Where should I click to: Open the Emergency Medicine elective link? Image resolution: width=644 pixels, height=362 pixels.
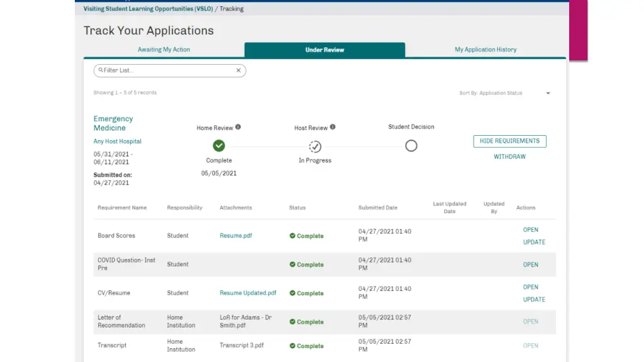tap(113, 123)
